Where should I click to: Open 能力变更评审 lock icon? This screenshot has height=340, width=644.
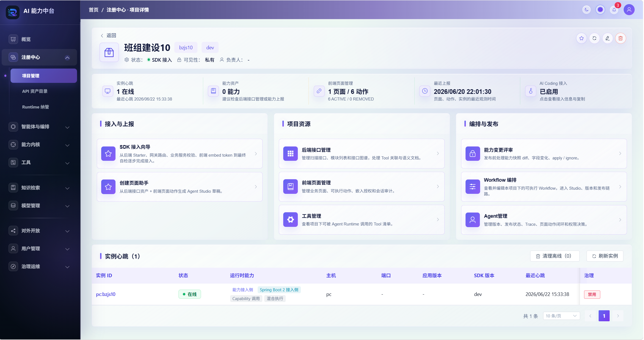tap(473, 154)
